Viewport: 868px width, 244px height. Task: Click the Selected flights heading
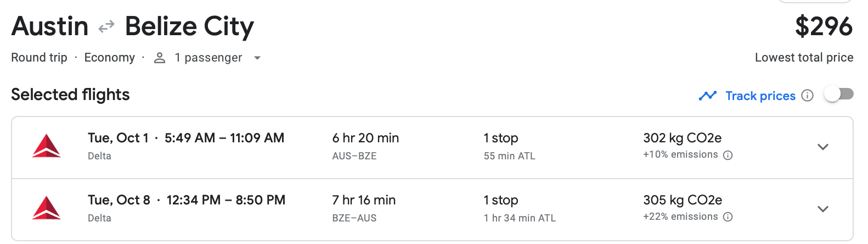click(70, 95)
